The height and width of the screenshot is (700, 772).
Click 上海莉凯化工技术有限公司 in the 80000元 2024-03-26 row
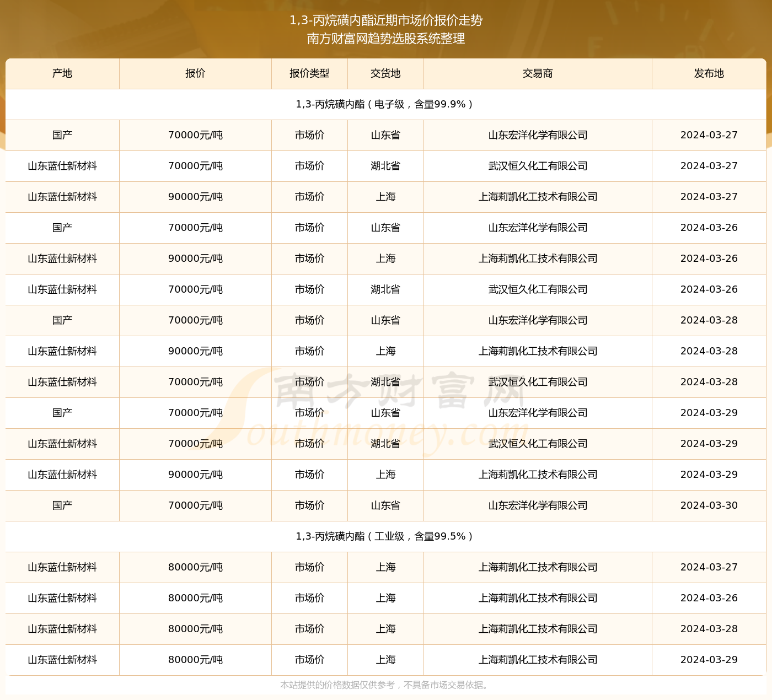click(538, 598)
